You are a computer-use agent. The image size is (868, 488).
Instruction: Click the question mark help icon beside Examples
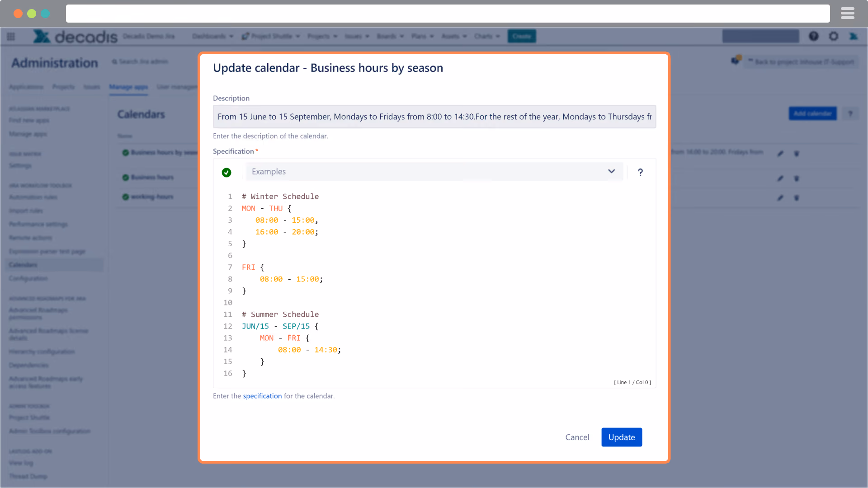pos(640,172)
